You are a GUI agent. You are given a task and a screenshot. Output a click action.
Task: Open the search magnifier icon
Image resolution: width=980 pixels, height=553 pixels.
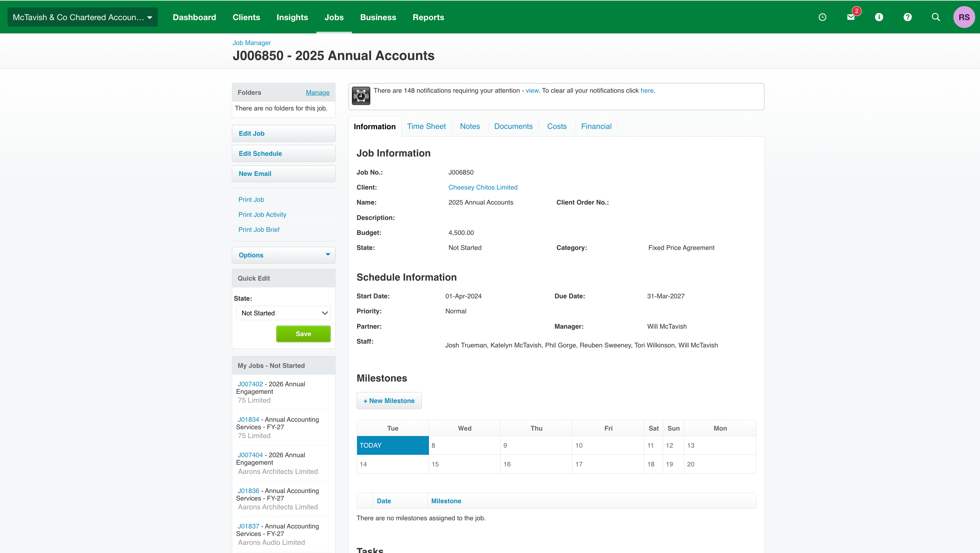point(935,17)
